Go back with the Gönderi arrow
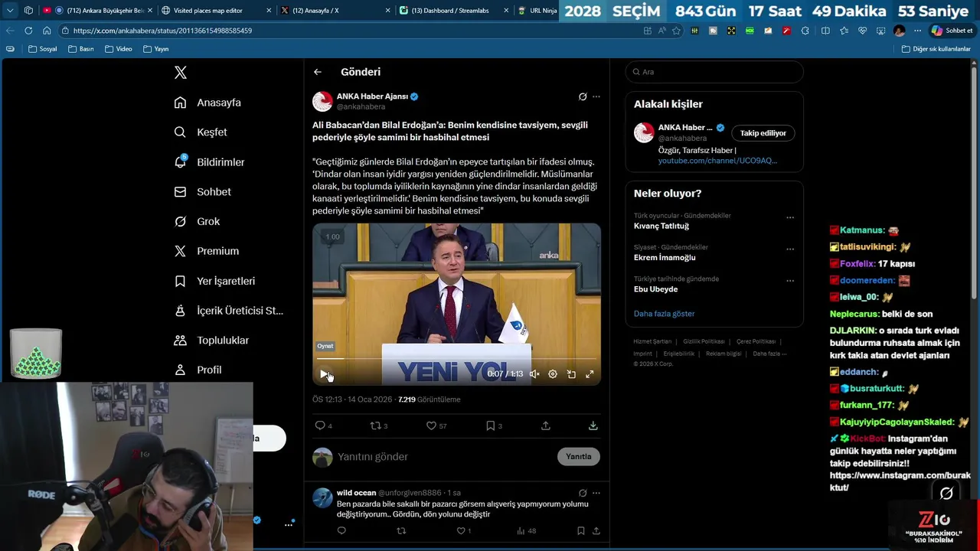The image size is (980, 551). [318, 72]
